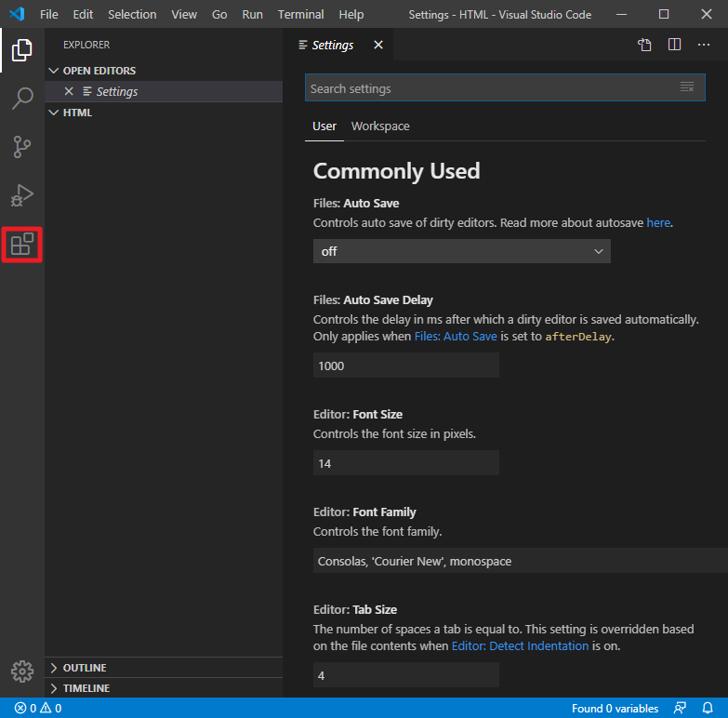Click the Files: Auto Save setting title
728x718 pixels.
356,204
